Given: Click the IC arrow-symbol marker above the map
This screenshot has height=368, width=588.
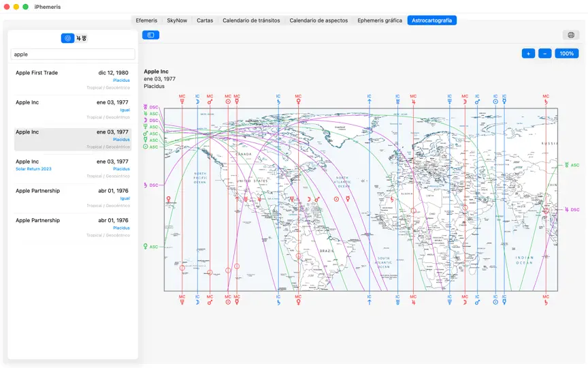Looking at the screenshot, I should click(x=369, y=99).
